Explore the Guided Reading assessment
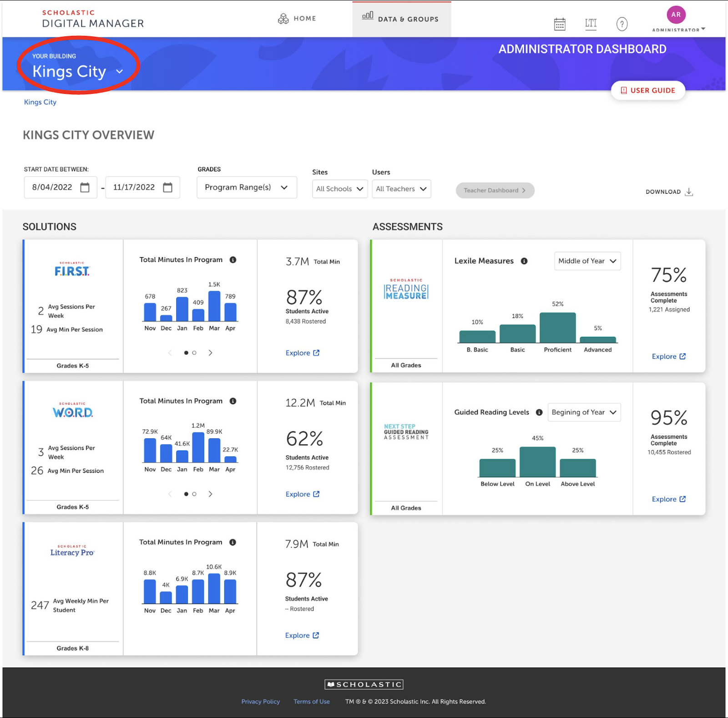Screen dimensions: 728x718 pyautogui.click(x=669, y=499)
